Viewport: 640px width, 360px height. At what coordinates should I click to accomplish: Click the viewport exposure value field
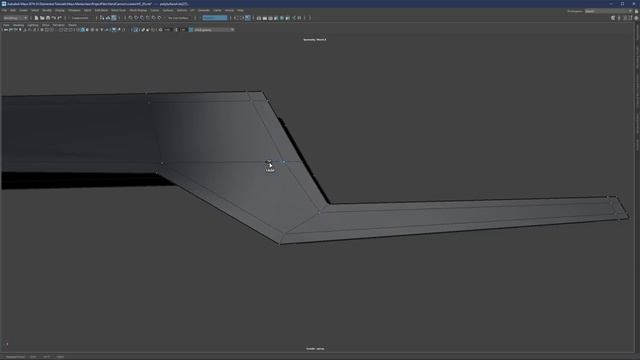pyautogui.click(x=167, y=30)
